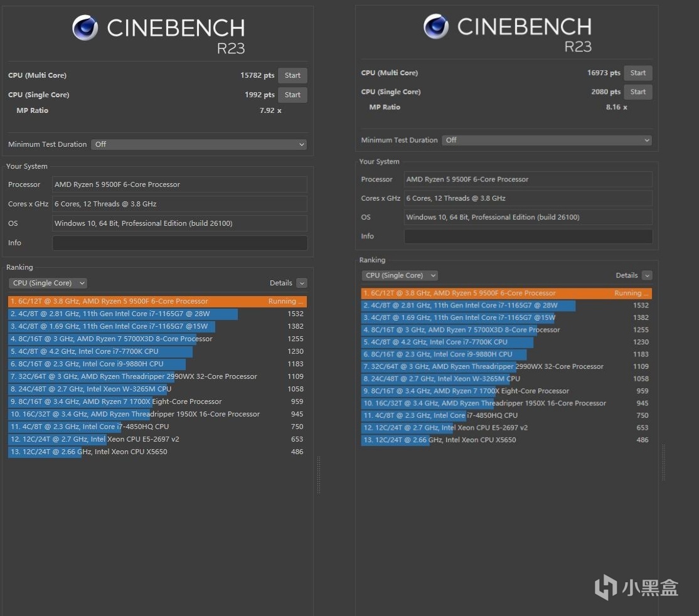Click the 7.92 x MP Ratio value

[x=270, y=110]
